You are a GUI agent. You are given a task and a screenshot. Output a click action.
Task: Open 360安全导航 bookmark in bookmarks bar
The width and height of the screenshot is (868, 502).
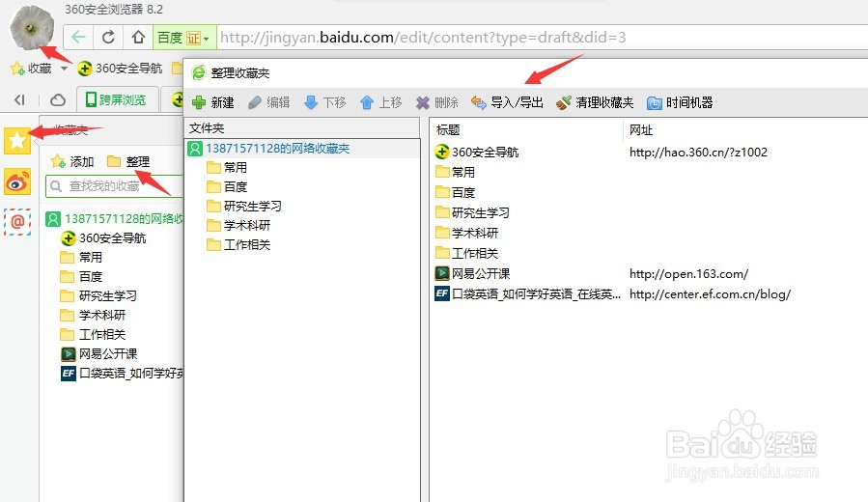[120, 69]
